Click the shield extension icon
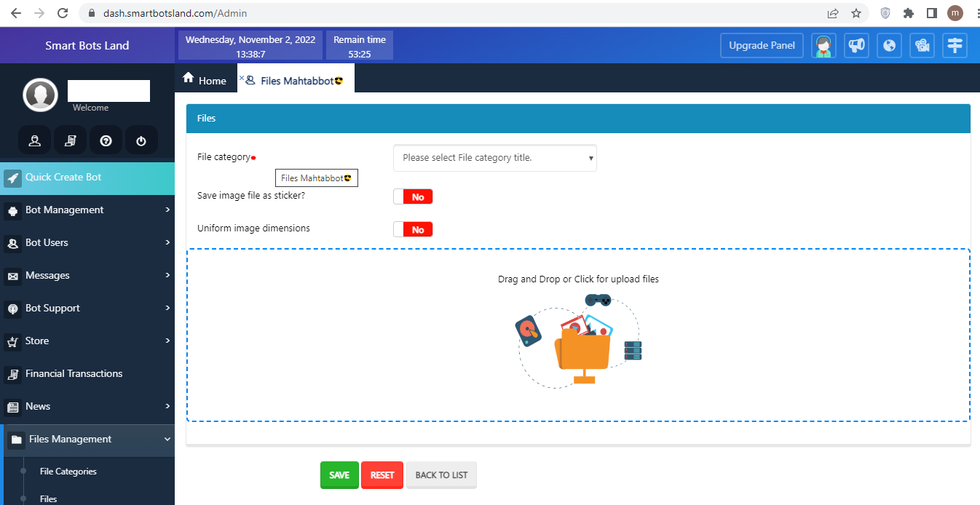Image resolution: width=980 pixels, height=505 pixels. 885,13
